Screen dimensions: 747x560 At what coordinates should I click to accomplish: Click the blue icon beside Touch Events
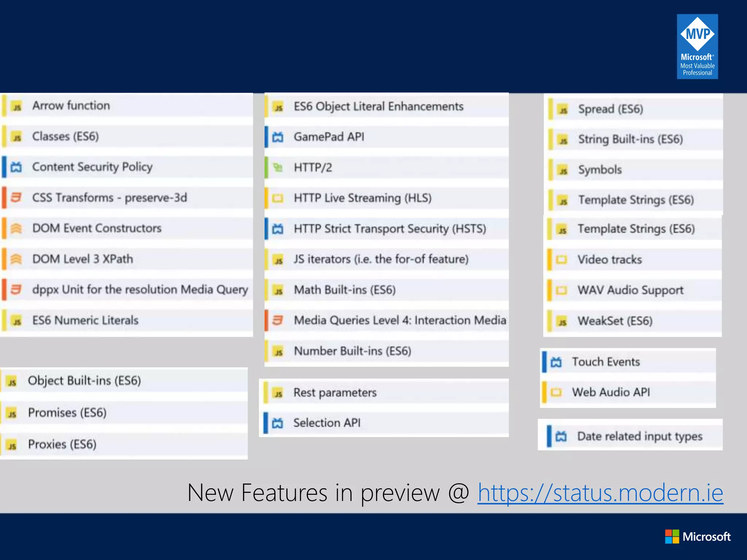coord(556,362)
